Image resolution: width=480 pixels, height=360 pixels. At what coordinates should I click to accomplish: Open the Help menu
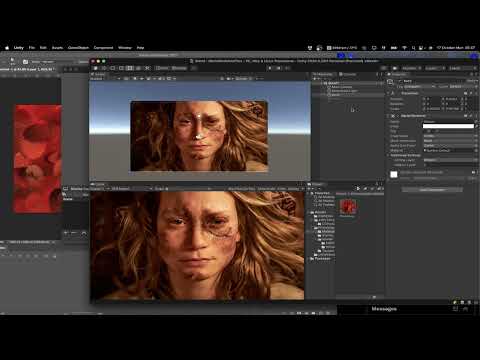(x=140, y=48)
